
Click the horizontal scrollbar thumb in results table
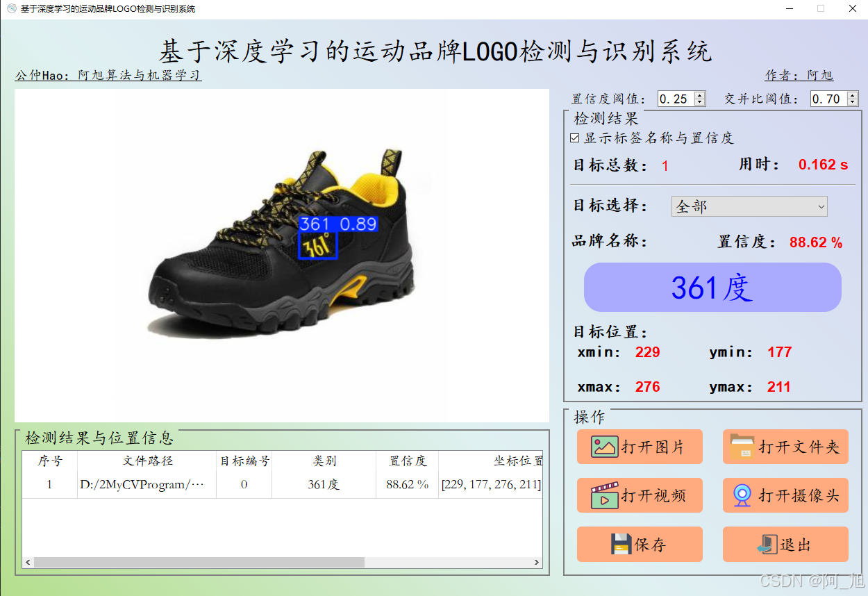click(x=199, y=562)
